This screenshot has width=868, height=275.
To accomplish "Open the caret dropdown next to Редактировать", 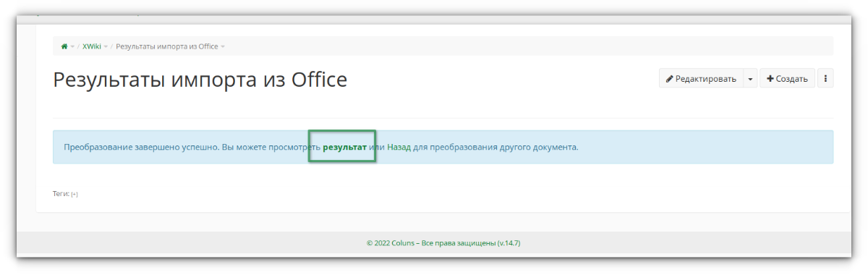I will (x=750, y=78).
